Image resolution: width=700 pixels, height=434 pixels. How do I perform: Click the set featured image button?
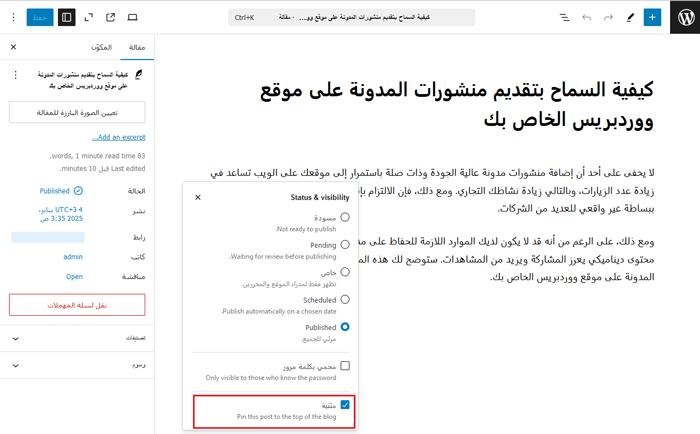click(x=77, y=113)
